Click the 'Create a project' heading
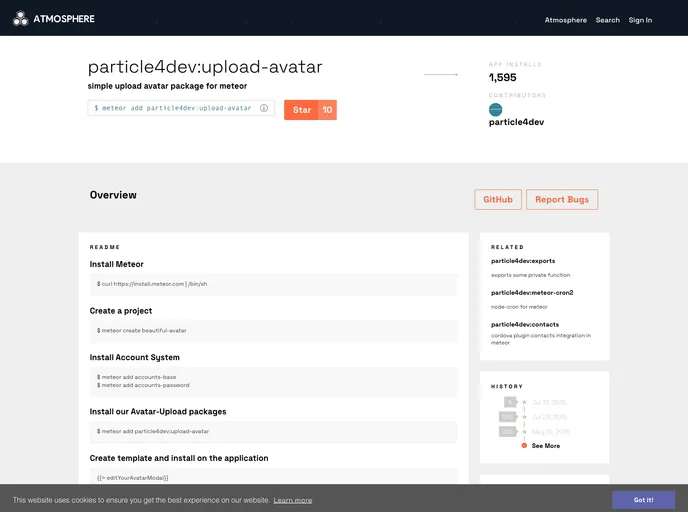Image resolution: width=688 pixels, height=512 pixels. [121, 311]
